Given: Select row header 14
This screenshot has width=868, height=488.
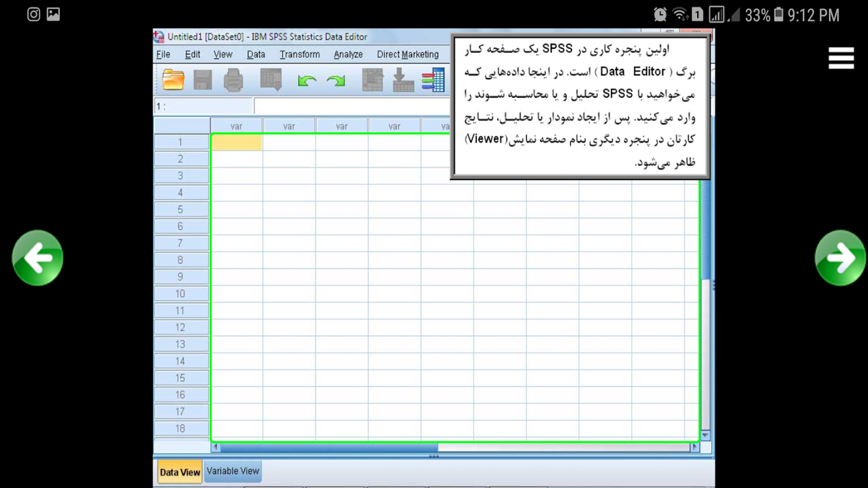Looking at the screenshot, I should [181, 362].
